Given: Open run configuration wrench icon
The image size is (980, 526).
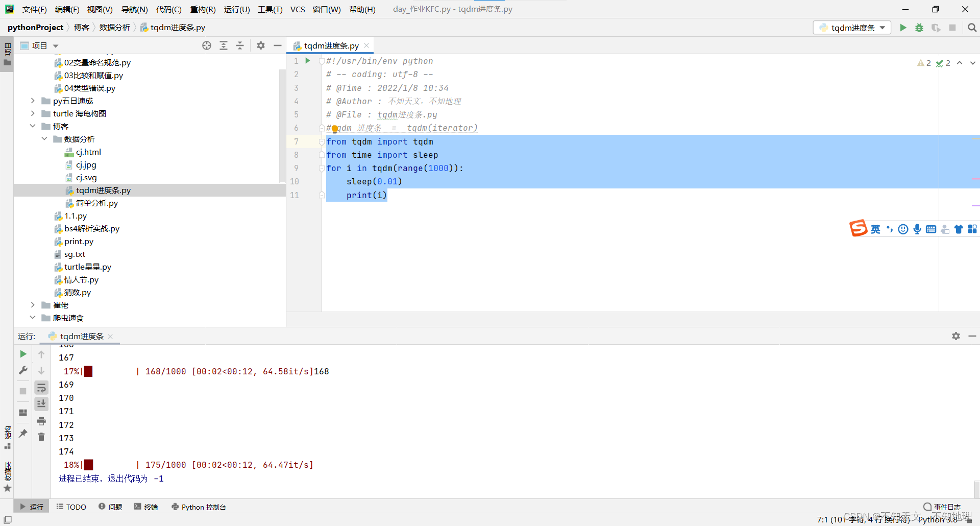Looking at the screenshot, I should click(23, 370).
